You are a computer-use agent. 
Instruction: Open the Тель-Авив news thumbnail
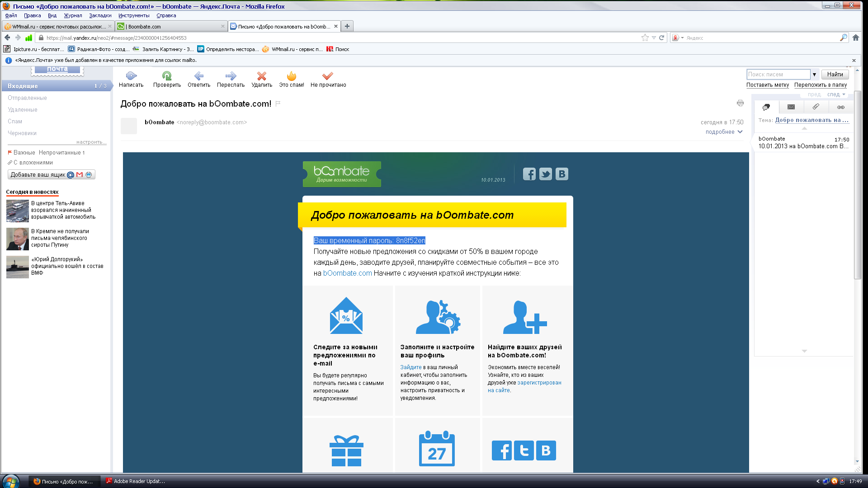18,211
